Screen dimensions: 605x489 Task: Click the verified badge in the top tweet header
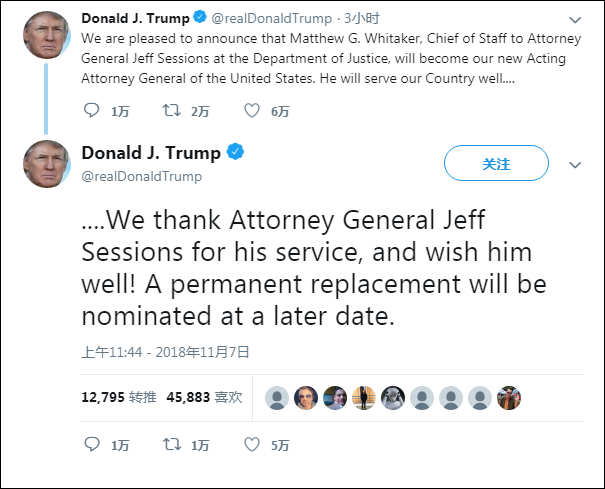click(x=198, y=19)
